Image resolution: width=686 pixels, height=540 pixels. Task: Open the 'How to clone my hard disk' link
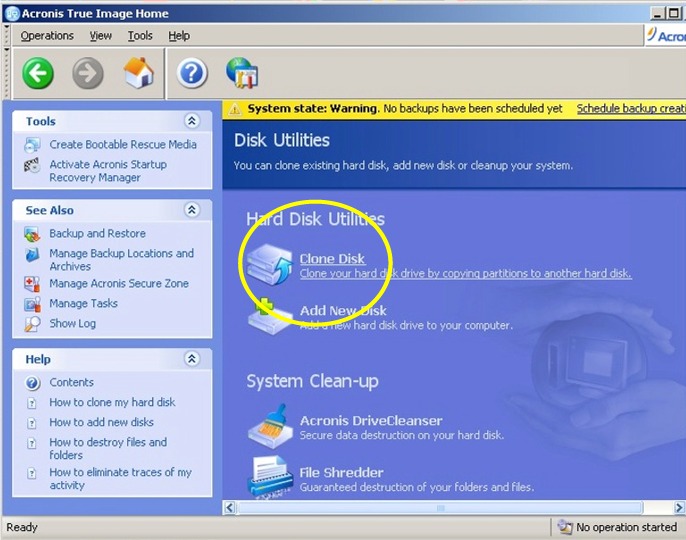pos(112,403)
